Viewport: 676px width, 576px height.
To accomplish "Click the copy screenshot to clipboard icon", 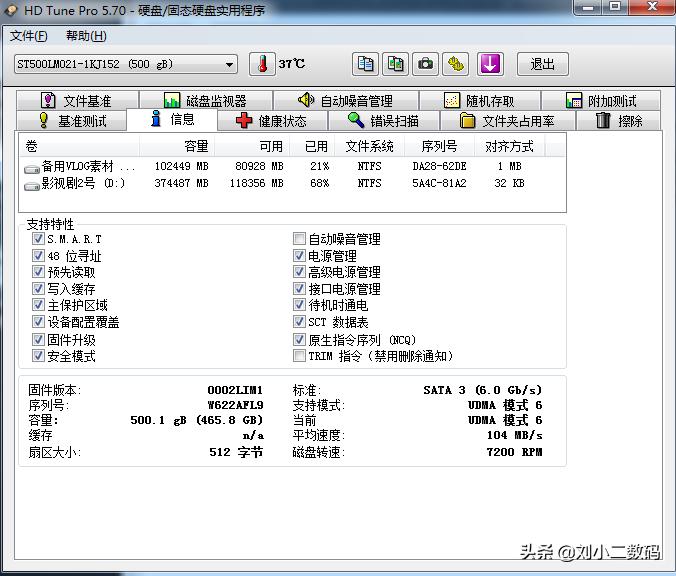I will click(x=395, y=64).
